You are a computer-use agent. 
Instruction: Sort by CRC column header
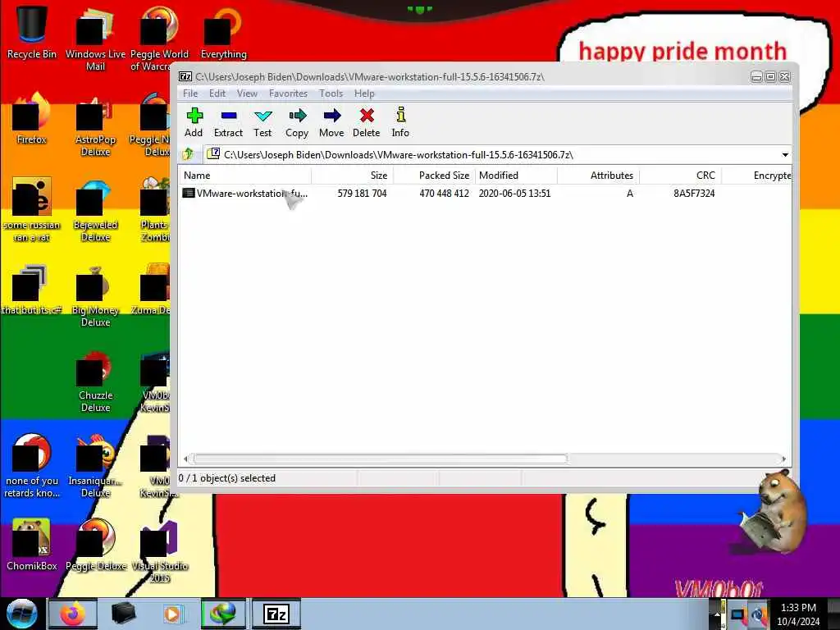680,176
